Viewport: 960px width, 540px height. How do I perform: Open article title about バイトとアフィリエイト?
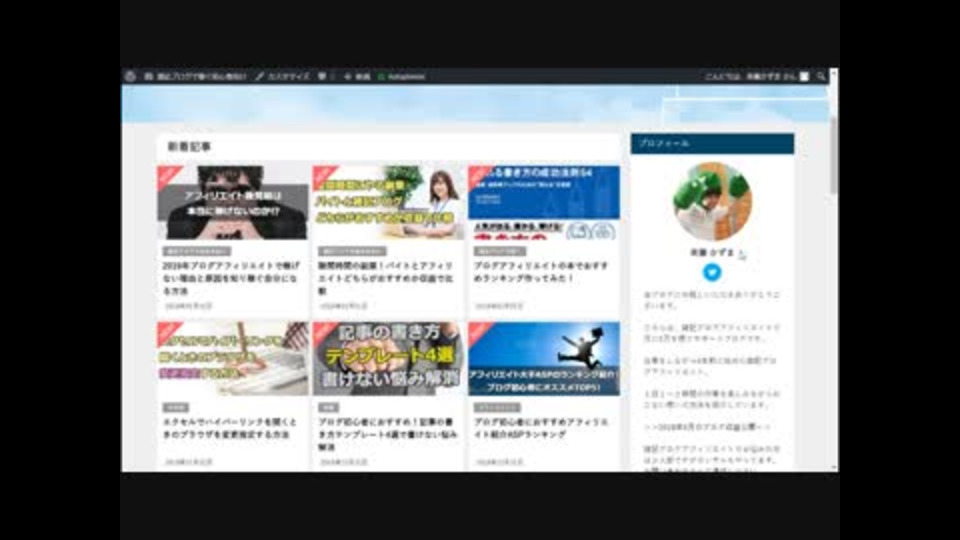(x=386, y=279)
